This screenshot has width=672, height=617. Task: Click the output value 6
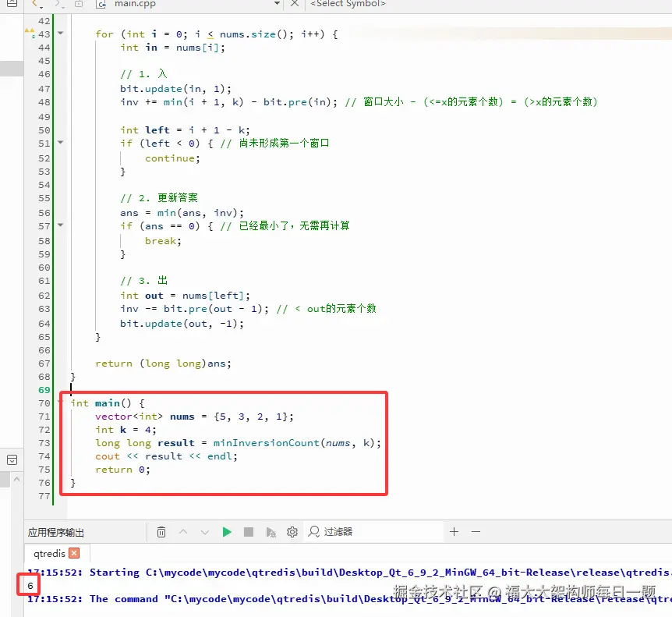tap(30, 586)
